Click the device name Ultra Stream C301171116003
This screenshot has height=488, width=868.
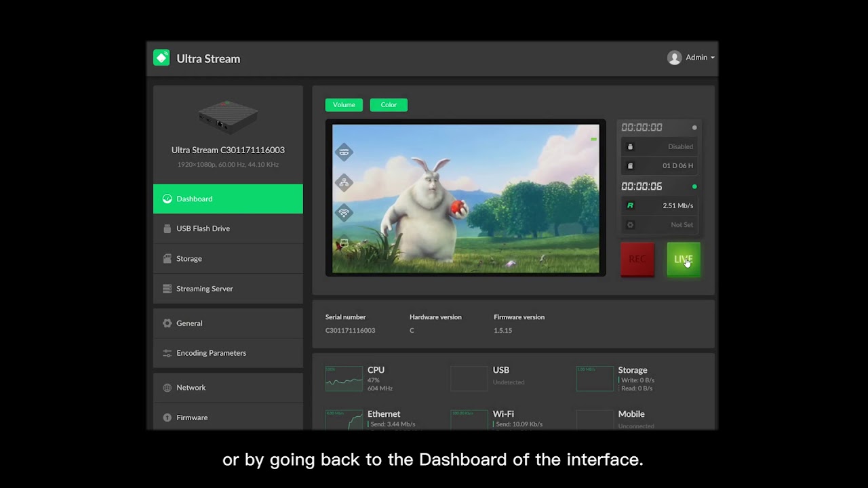click(228, 150)
